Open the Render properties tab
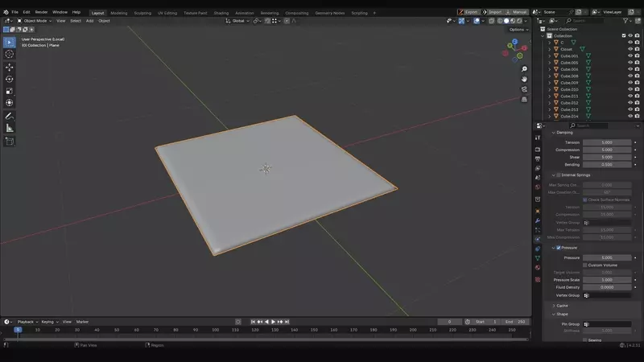 pos(538,150)
